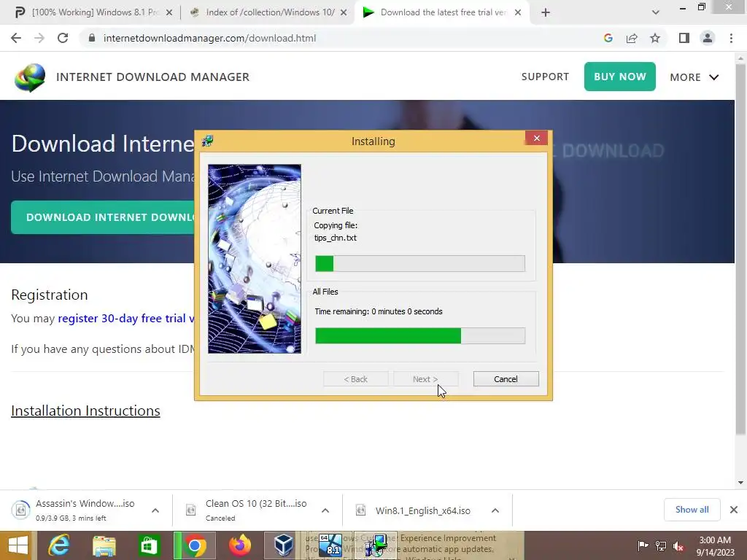Screen dimensions: 747x560
Task: Reload the current page
Action: [63, 38]
